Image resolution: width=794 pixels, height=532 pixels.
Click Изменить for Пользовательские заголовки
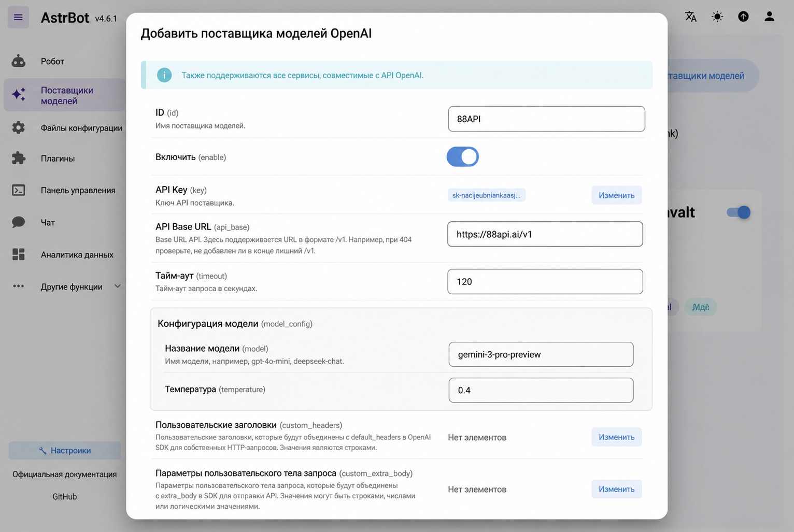617,437
